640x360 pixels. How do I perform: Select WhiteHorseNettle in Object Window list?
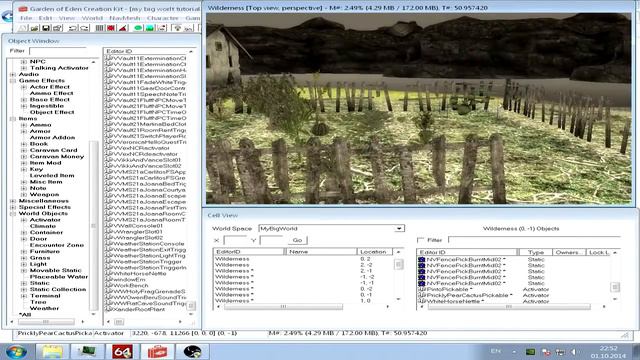tap(139, 273)
